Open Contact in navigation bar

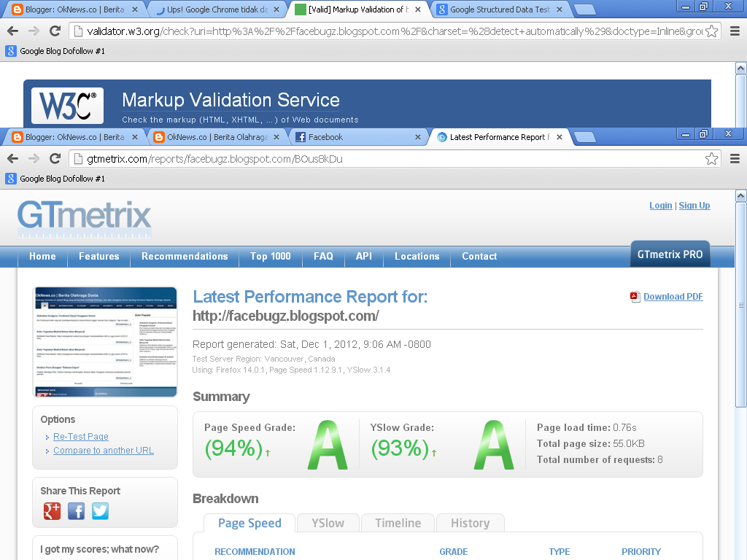coord(479,256)
